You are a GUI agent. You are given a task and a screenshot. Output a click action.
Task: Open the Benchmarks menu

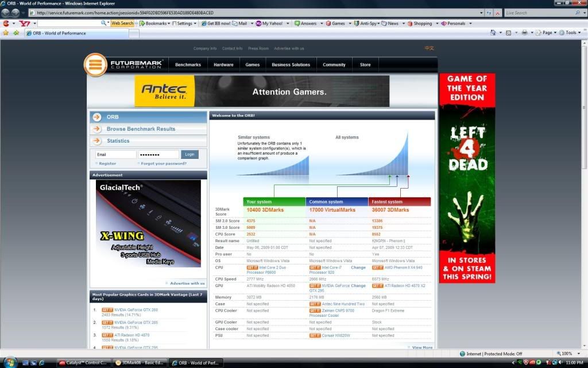click(x=188, y=64)
